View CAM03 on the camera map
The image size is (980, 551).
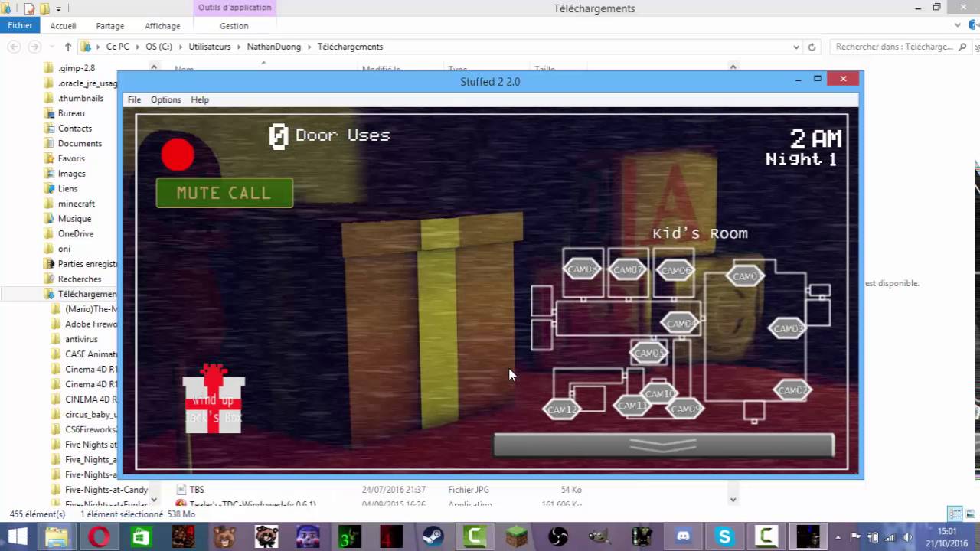coord(787,328)
